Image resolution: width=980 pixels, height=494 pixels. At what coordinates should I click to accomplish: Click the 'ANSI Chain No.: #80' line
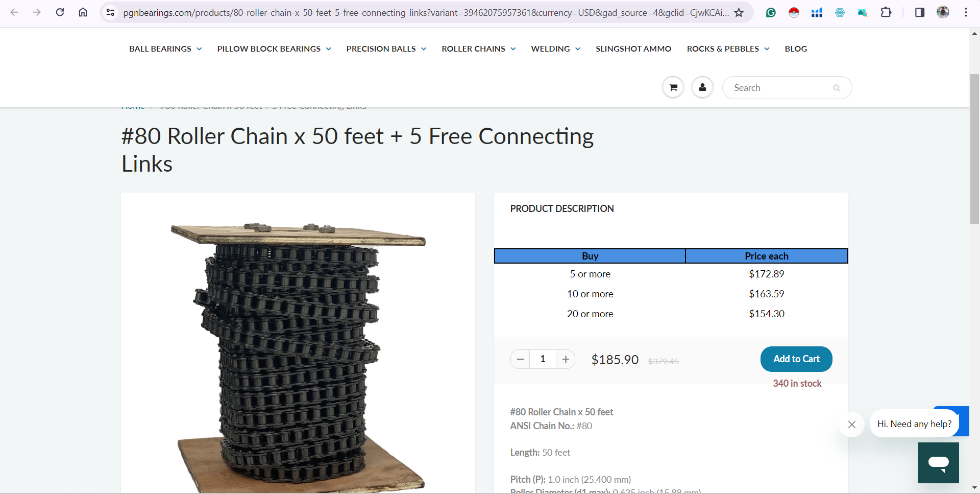pos(551,426)
